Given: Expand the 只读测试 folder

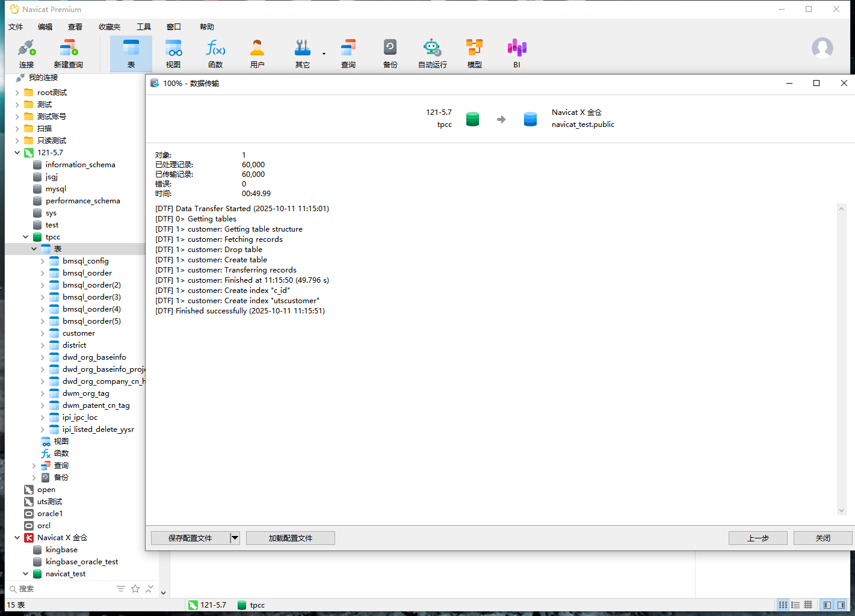Looking at the screenshot, I should (x=17, y=141).
